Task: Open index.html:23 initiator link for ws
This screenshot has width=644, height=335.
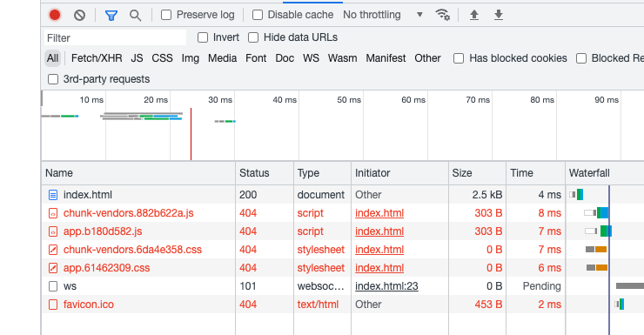Action: pos(386,286)
